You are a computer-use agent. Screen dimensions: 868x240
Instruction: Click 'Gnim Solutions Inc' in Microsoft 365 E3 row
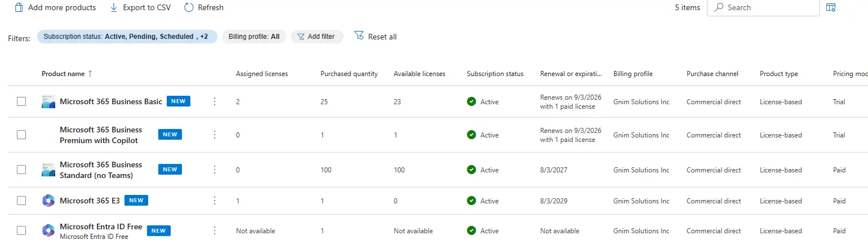click(x=642, y=201)
